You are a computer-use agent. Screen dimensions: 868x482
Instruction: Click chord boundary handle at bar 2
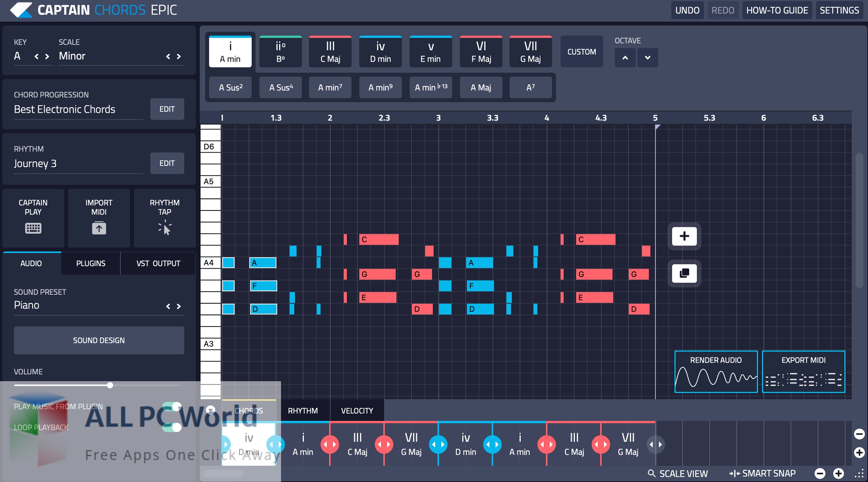tap(330, 444)
